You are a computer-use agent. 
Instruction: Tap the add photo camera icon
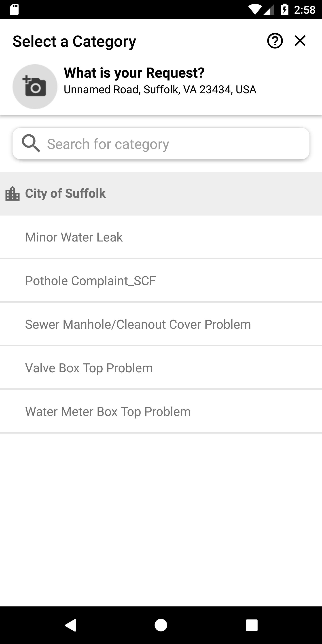point(35,87)
